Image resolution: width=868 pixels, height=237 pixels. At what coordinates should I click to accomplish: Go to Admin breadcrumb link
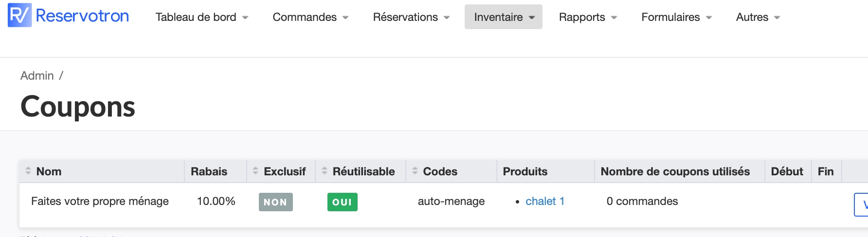pos(37,76)
